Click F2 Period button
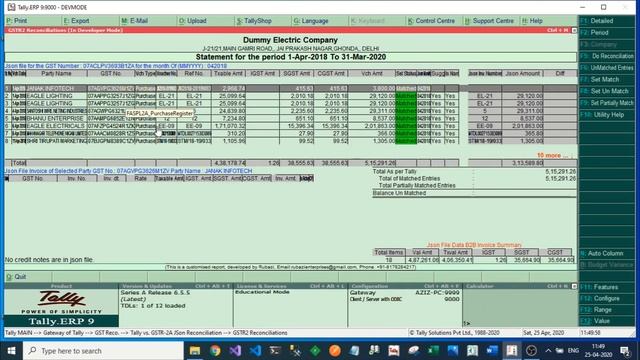640x360 pixels. click(607, 33)
